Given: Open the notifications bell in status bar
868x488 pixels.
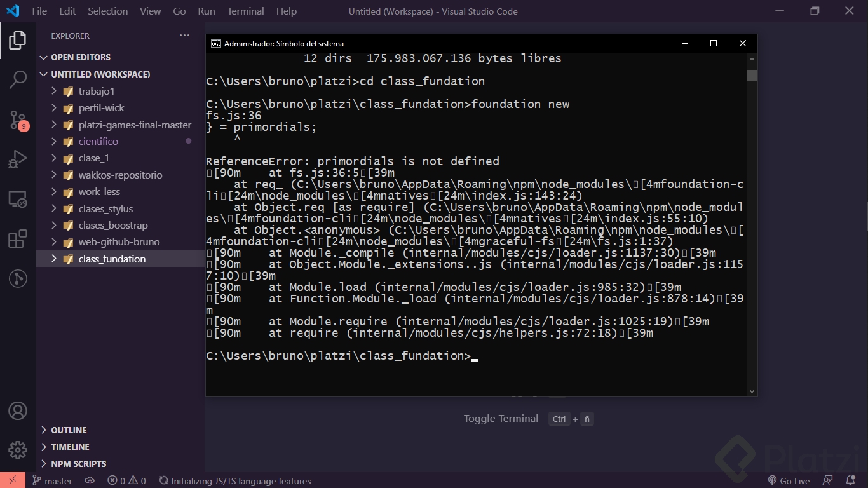Looking at the screenshot, I should coord(851,481).
